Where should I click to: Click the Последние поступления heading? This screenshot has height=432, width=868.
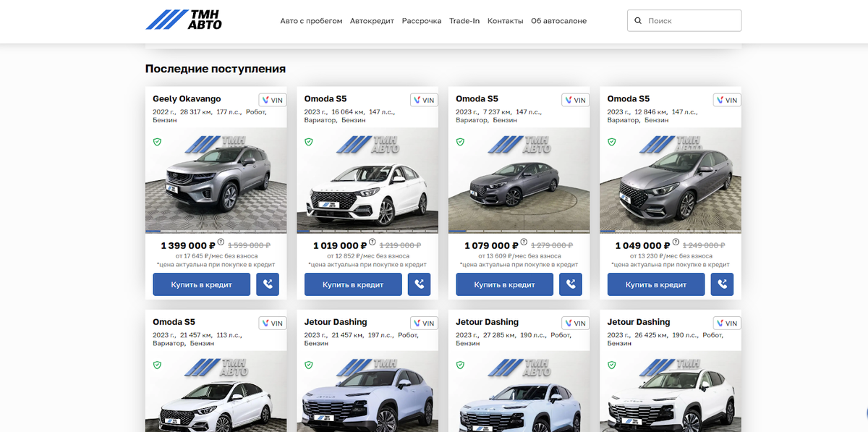pos(216,69)
